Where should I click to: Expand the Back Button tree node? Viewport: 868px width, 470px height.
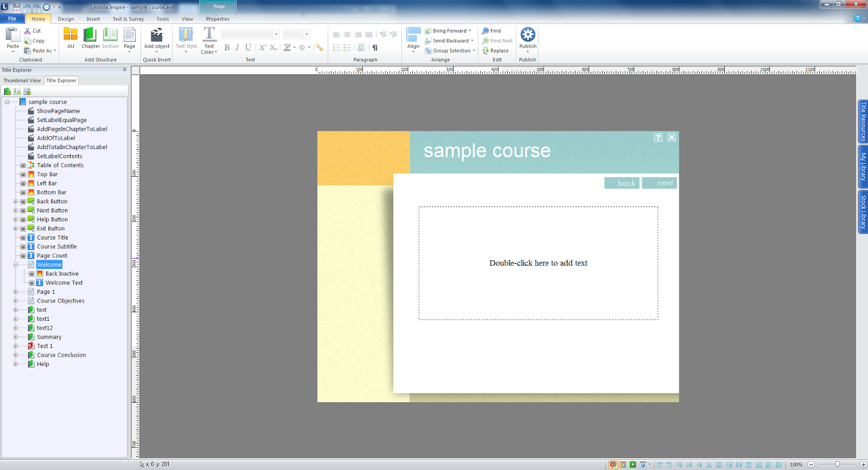coord(16,202)
